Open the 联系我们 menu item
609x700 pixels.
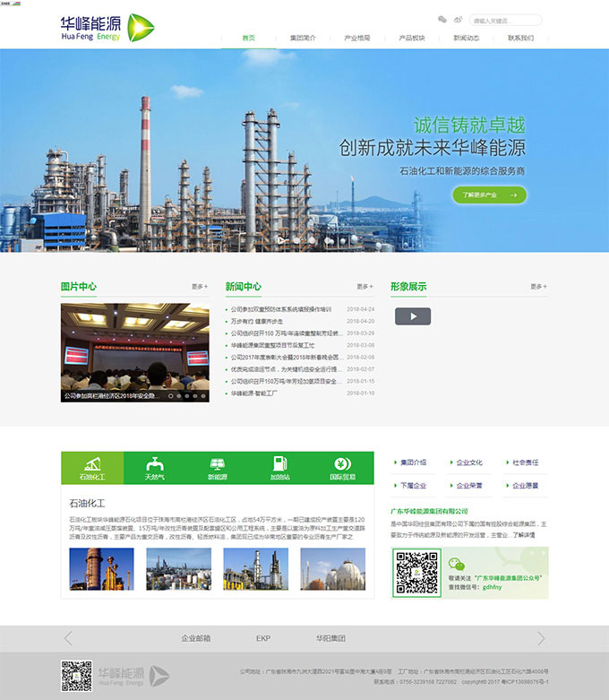(520, 39)
